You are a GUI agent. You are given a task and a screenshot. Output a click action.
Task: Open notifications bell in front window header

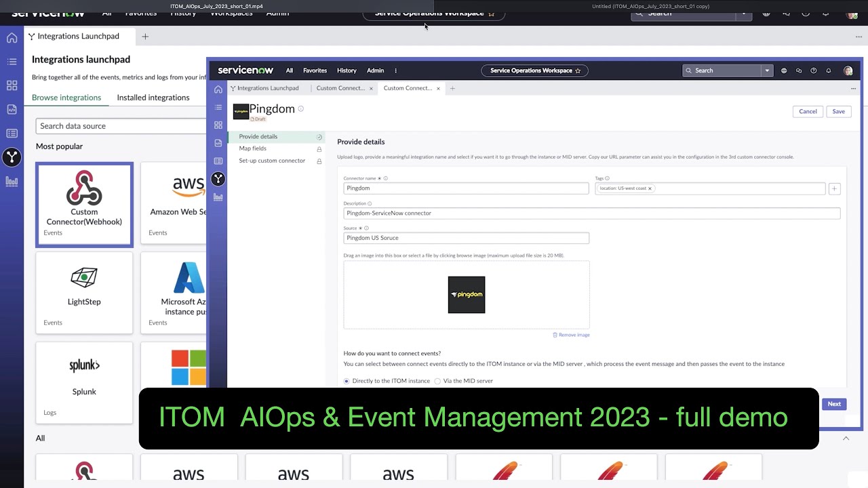click(x=828, y=70)
